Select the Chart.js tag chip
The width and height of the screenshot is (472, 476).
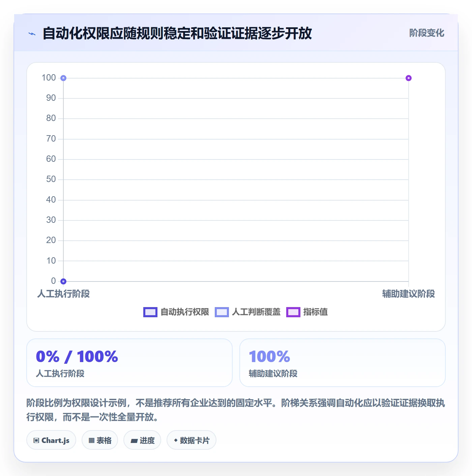[51, 440]
